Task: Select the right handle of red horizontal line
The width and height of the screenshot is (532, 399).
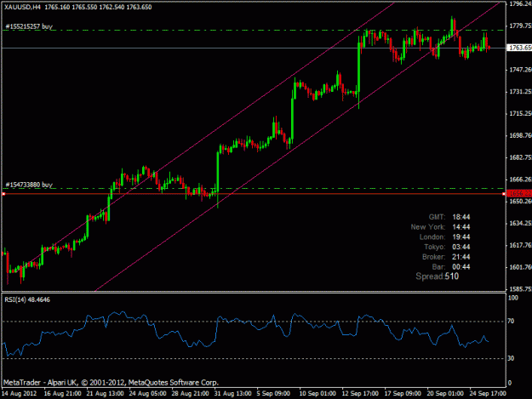Action: pyautogui.click(x=504, y=194)
